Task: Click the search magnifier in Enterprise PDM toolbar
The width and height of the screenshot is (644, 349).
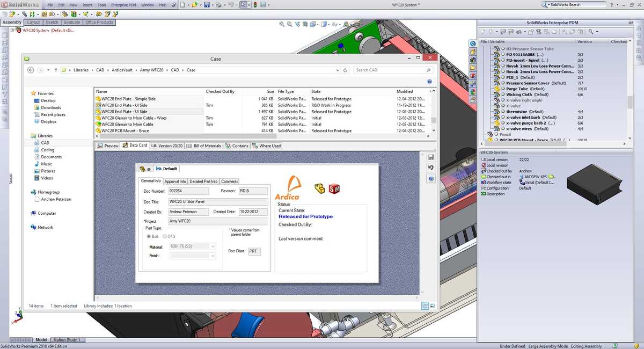Action: pos(591,32)
